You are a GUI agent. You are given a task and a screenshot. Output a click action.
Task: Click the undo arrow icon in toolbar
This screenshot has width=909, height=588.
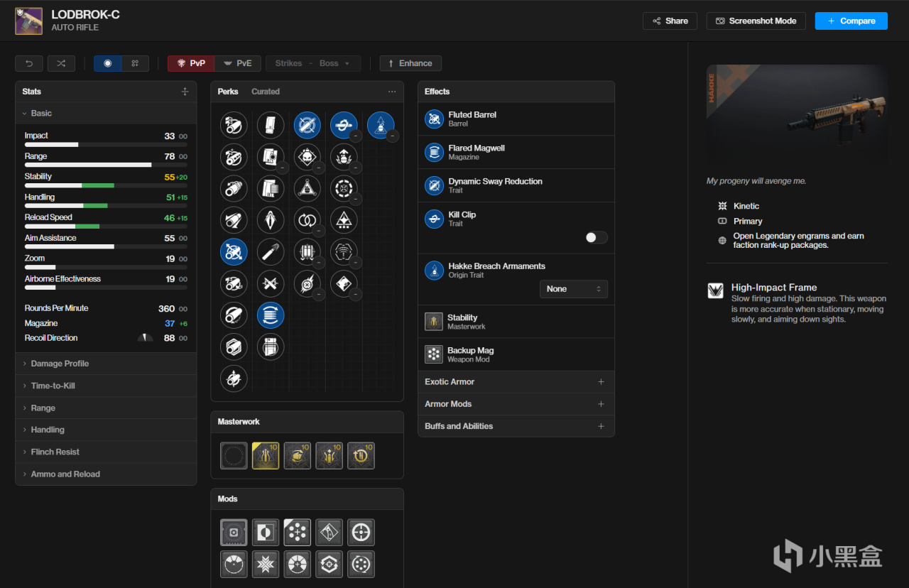[29, 63]
